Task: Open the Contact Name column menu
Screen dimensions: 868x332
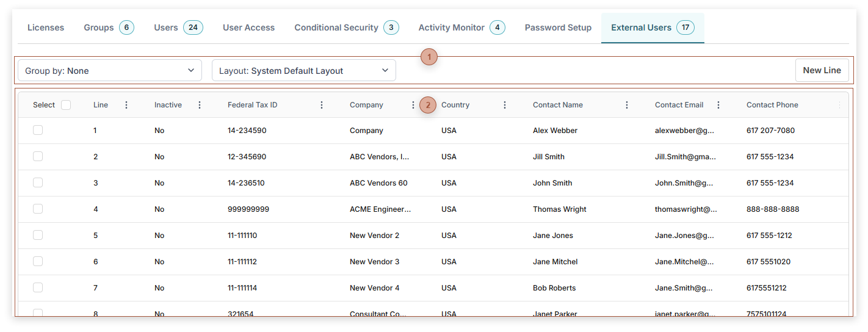Action: pos(627,105)
